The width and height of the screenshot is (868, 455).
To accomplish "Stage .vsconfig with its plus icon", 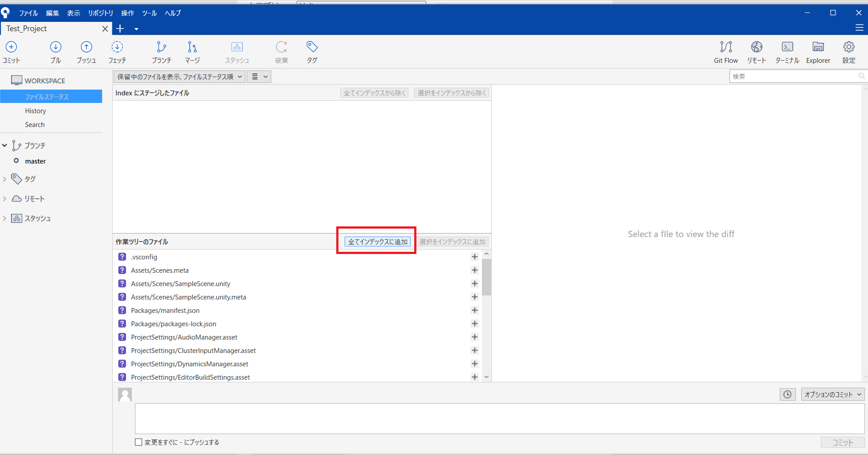I will (x=474, y=257).
